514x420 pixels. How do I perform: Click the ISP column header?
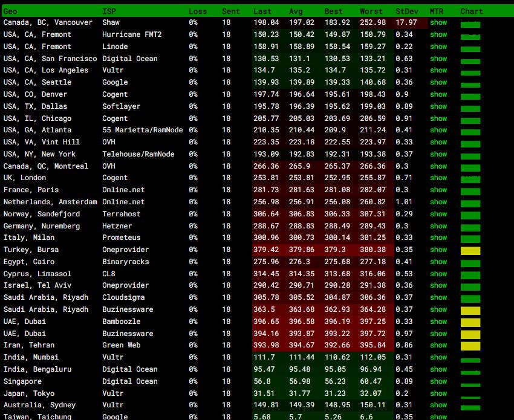pyautogui.click(x=109, y=11)
